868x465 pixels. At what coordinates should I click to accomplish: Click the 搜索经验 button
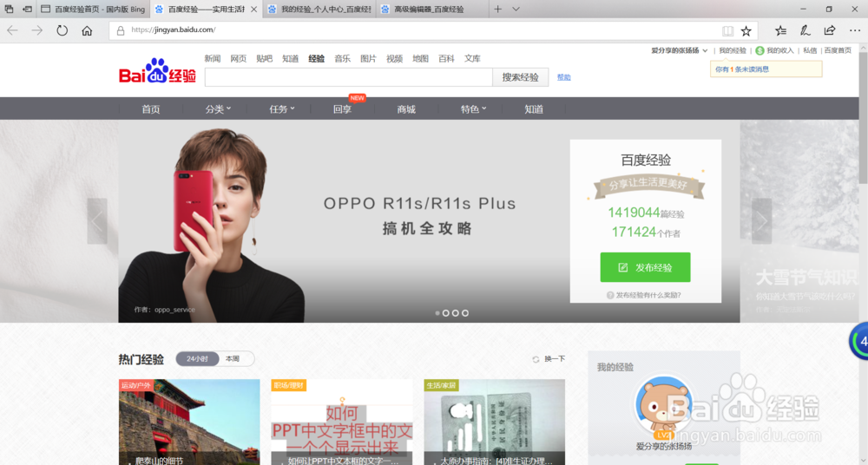point(520,77)
